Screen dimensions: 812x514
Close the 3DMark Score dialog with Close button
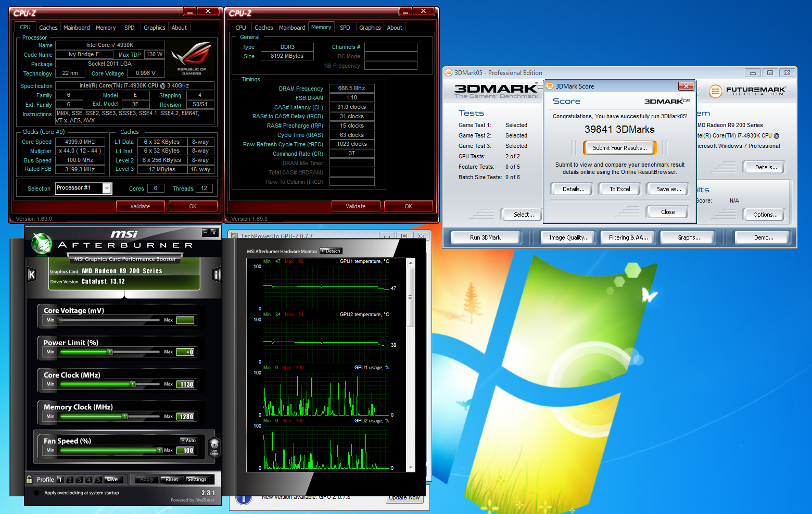point(668,212)
